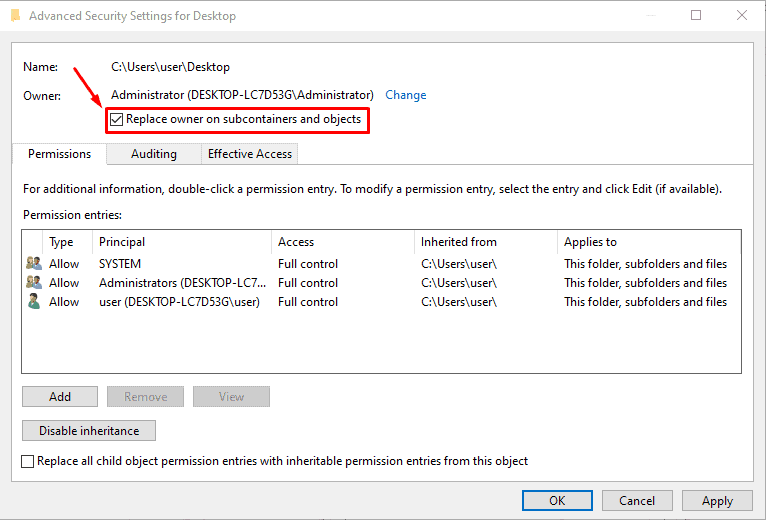The image size is (766, 520).
Task: Click the path C:\Users\user\Desktop name value
Action: (170, 67)
